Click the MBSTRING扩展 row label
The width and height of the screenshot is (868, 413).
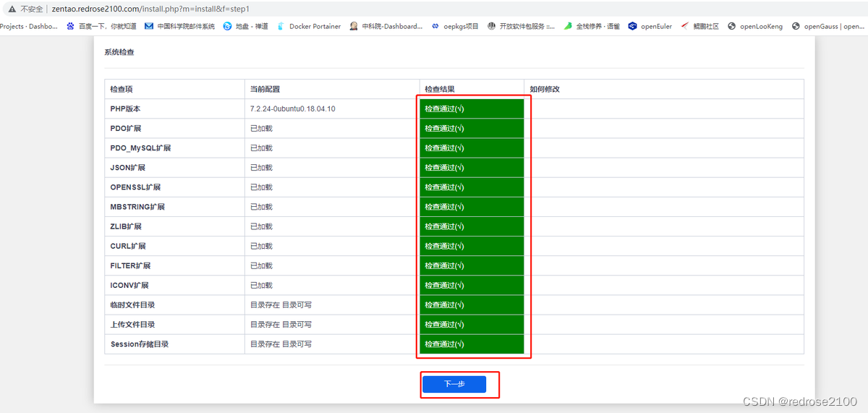tap(137, 206)
